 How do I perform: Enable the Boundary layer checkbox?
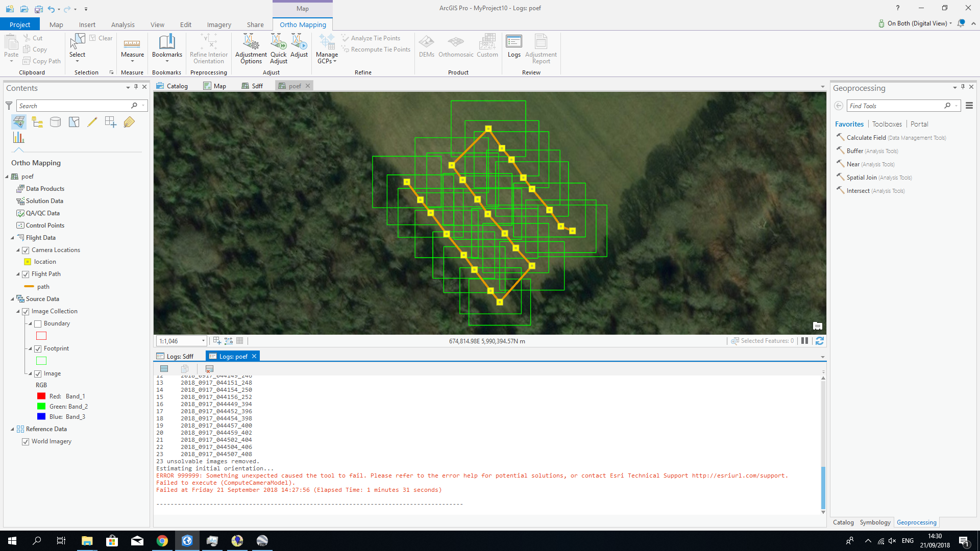[x=38, y=323]
